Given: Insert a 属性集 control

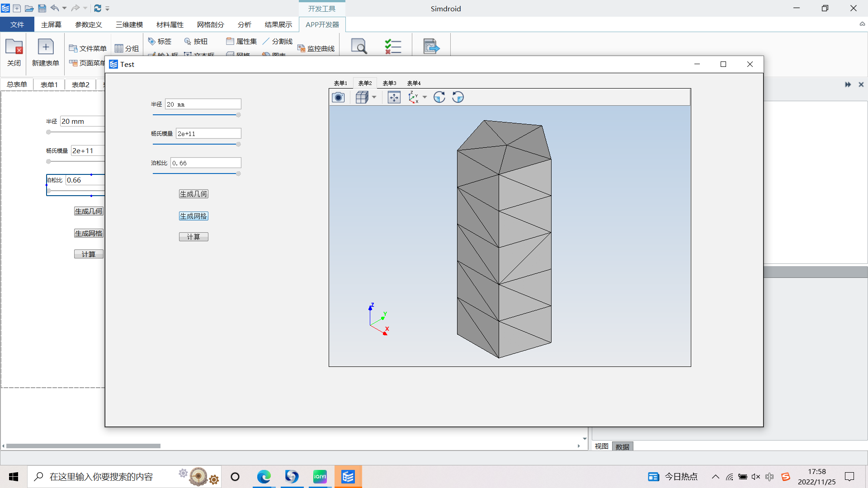Looking at the screenshot, I should coord(241,41).
